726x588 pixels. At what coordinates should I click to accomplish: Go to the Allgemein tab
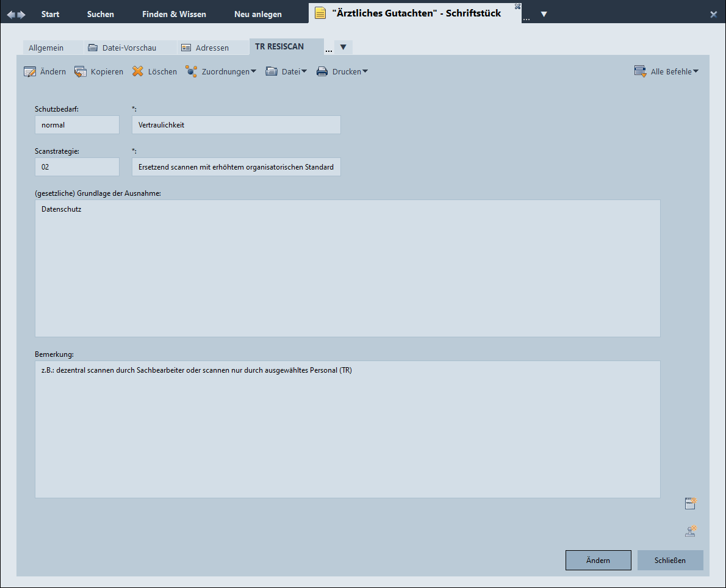tap(46, 48)
